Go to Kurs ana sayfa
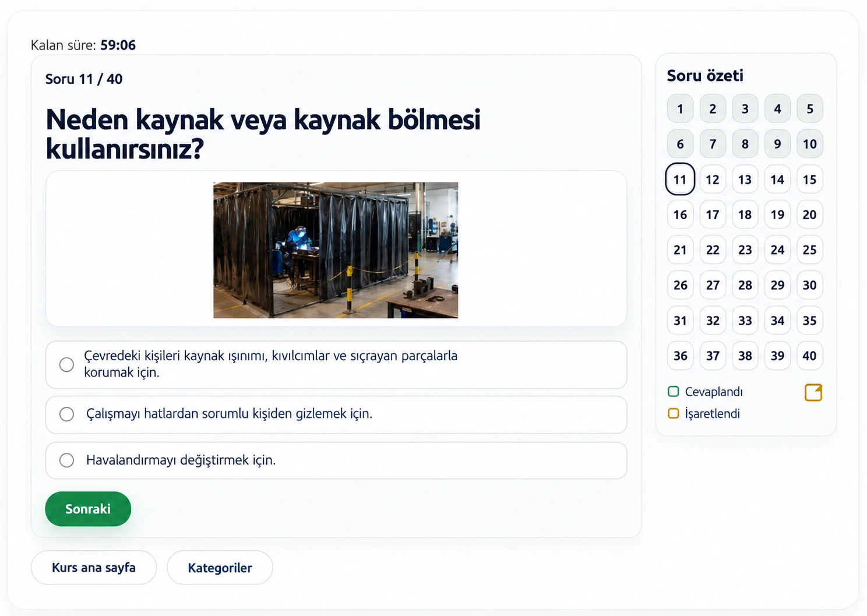 (94, 568)
